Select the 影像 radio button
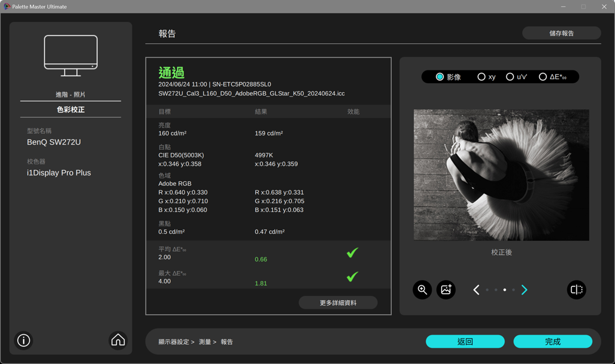This screenshot has height=364, width=615. click(x=440, y=77)
